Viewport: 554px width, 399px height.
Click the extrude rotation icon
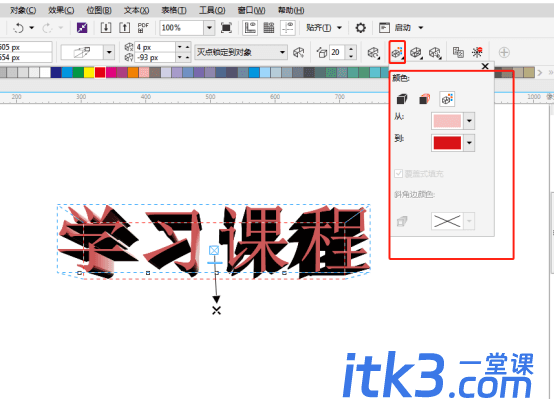pos(373,53)
